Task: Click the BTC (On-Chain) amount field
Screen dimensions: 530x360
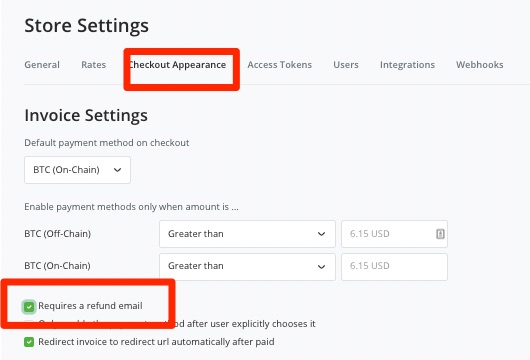Action: (394, 266)
